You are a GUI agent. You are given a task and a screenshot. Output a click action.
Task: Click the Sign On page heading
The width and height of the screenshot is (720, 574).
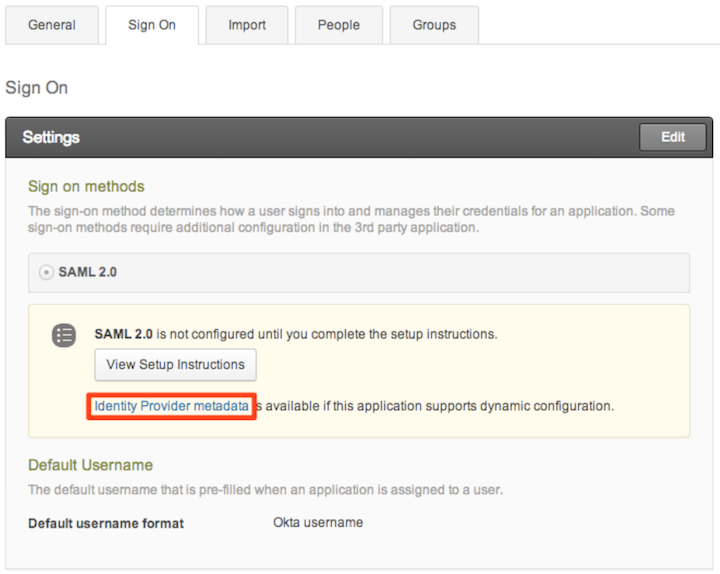coord(37,88)
